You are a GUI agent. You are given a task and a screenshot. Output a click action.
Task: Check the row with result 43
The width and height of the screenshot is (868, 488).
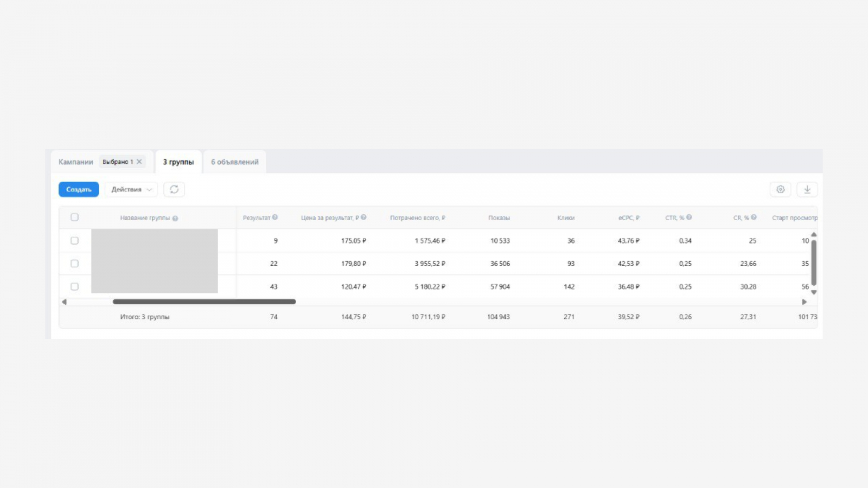[74, 287]
